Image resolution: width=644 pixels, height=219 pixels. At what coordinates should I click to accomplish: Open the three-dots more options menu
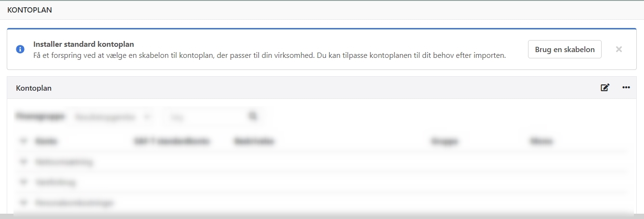[626, 87]
